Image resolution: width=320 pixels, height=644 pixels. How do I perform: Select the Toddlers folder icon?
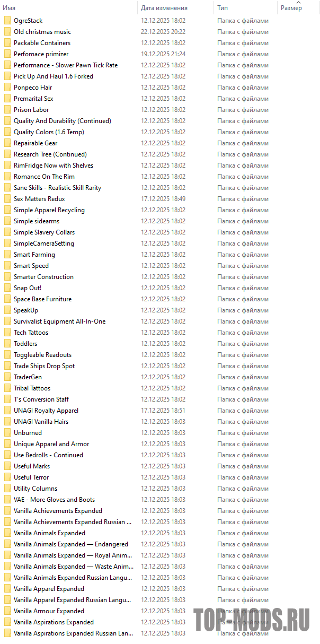[x=7, y=344]
